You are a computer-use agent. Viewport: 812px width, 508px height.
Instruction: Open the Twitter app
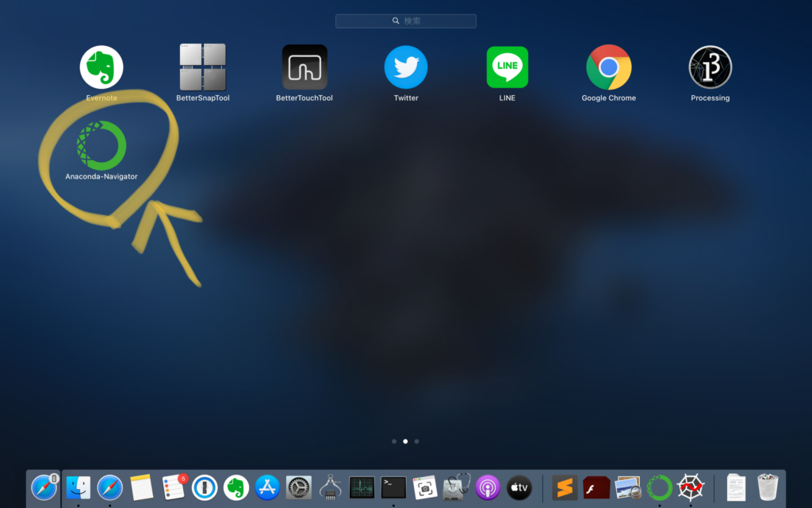click(406, 67)
